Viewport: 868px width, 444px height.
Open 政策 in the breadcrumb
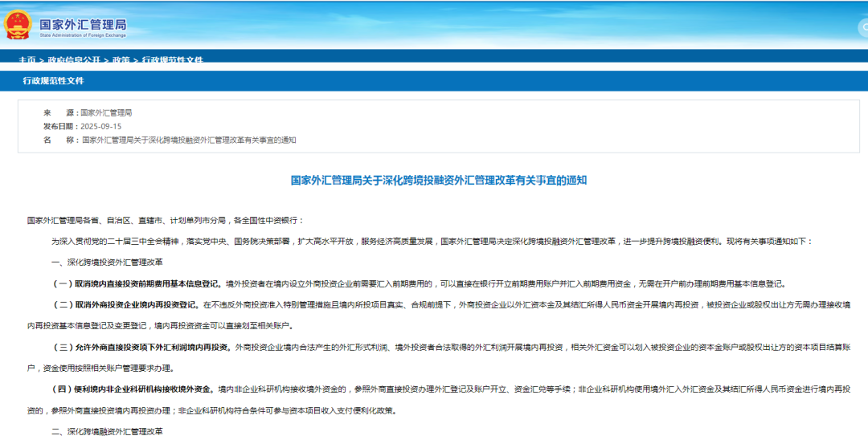coord(121,59)
